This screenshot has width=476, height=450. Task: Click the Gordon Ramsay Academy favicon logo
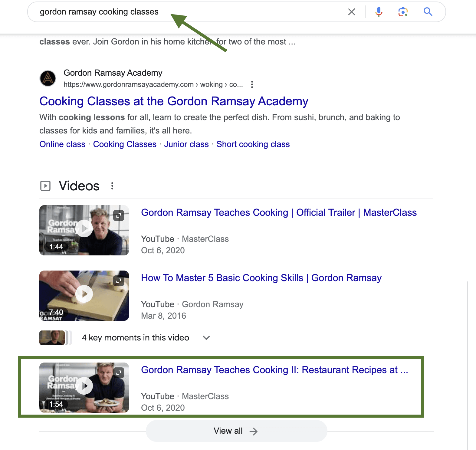click(48, 78)
